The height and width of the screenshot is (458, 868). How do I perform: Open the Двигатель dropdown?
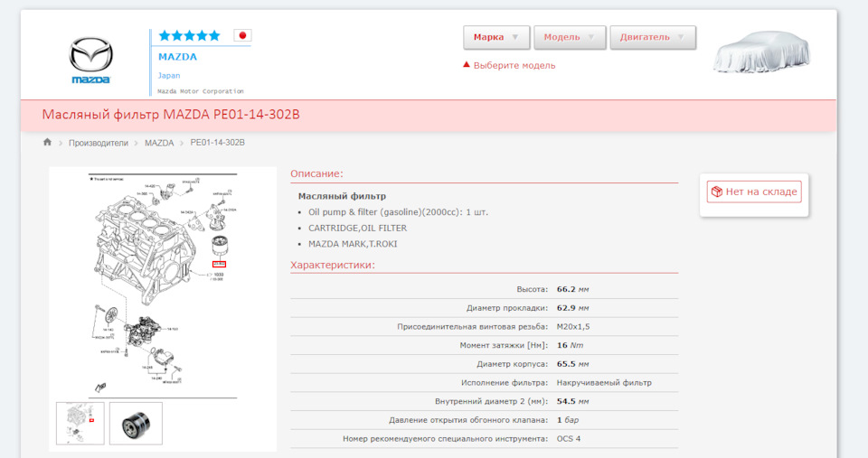click(x=653, y=38)
